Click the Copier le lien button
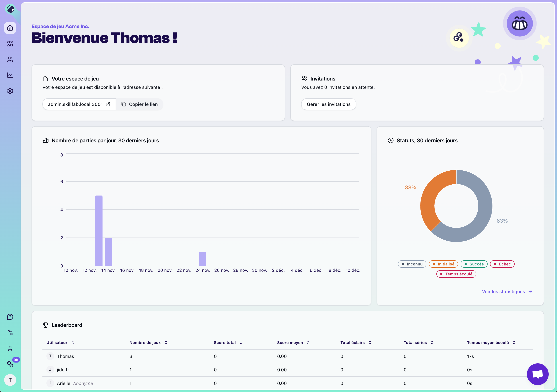The image size is (557, 392). [139, 104]
